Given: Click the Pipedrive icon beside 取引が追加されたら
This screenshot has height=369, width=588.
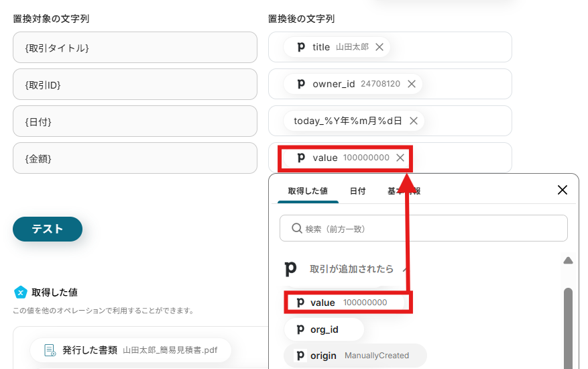Looking at the screenshot, I should point(290,269).
